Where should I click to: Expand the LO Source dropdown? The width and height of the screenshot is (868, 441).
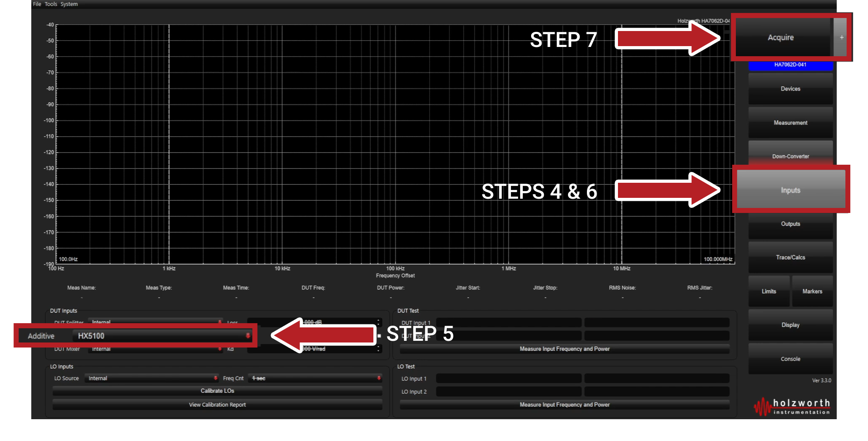tap(152, 378)
